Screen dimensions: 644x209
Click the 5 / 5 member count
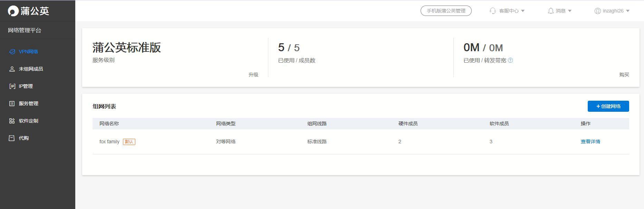click(289, 47)
